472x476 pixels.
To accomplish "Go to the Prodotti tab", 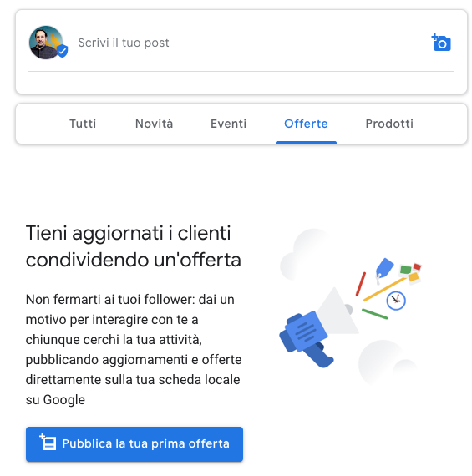I will click(x=389, y=124).
